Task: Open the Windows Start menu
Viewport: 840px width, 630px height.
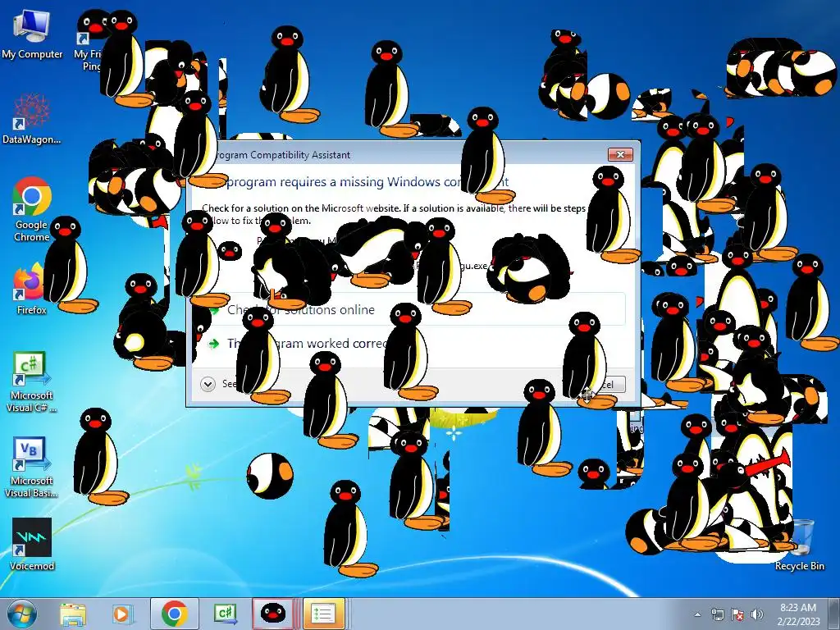Action: 22,614
